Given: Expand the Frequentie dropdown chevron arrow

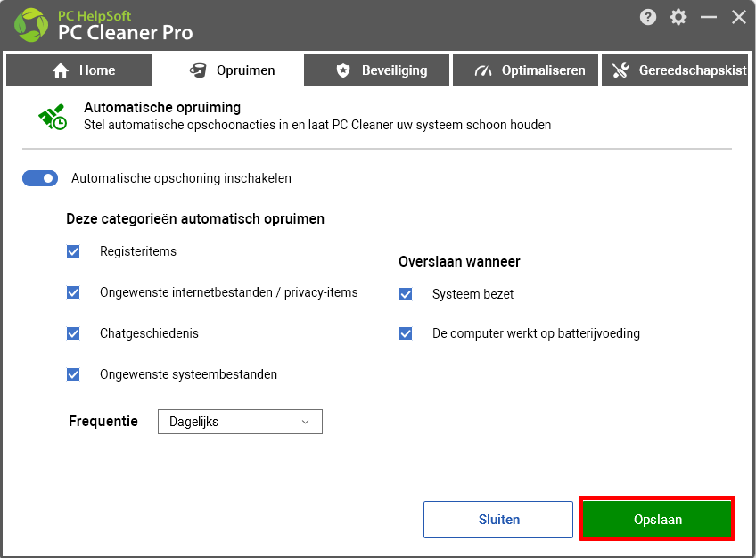Looking at the screenshot, I should point(305,422).
